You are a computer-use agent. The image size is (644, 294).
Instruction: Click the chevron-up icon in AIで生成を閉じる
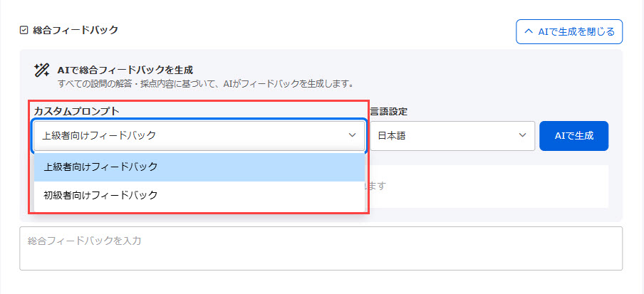pos(528,31)
